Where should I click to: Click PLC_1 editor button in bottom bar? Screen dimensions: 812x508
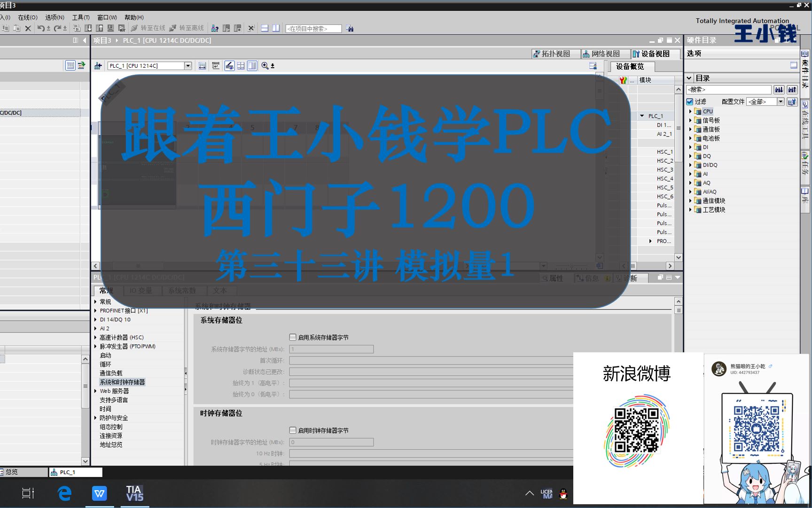click(x=76, y=472)
